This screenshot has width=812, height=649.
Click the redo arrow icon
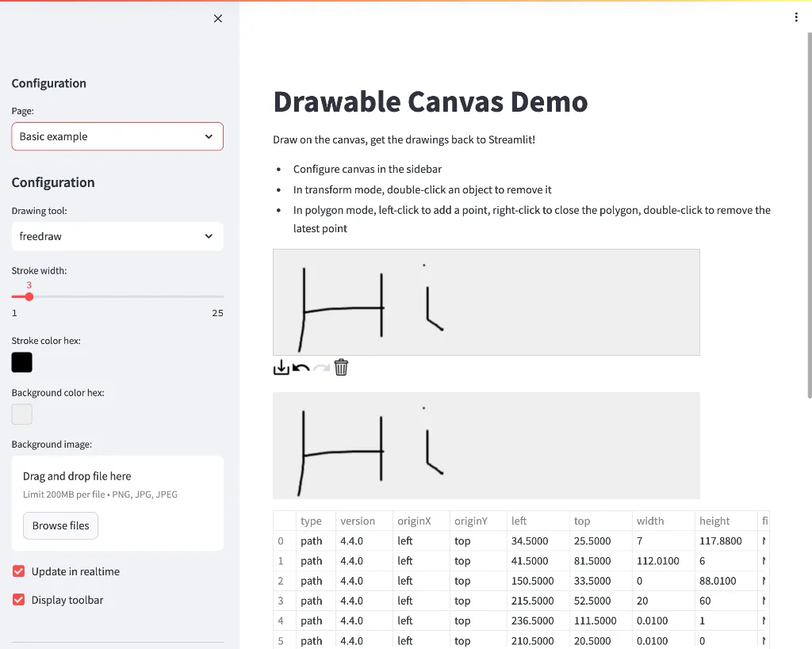[321, 368]
